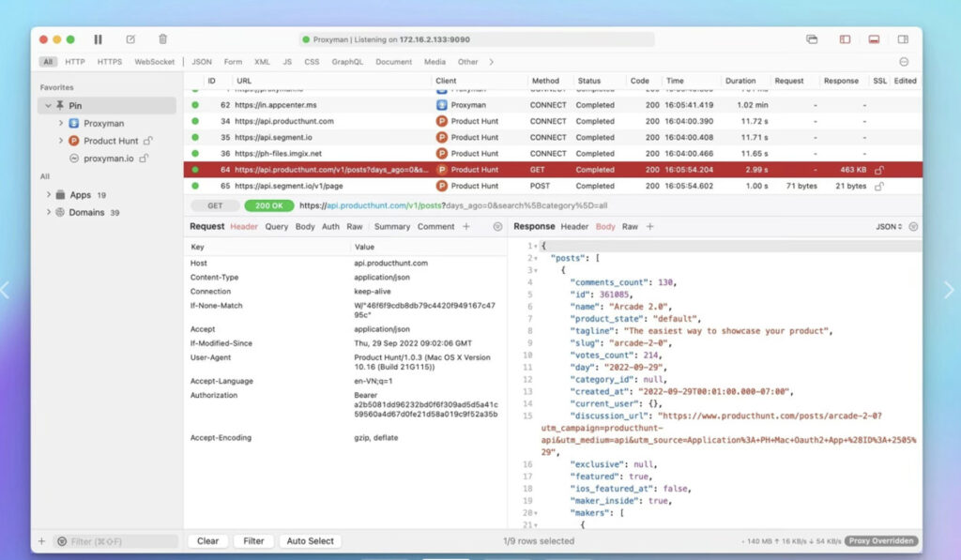Filter by Media content
This screenshot has width=961, height=560.
[435, 62]
